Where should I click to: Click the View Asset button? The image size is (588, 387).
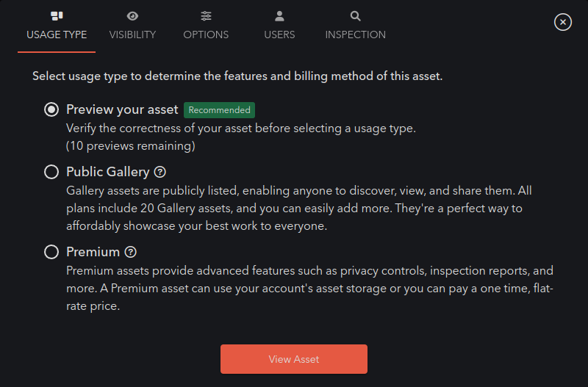pyautogui.click(x=293, y=359)
